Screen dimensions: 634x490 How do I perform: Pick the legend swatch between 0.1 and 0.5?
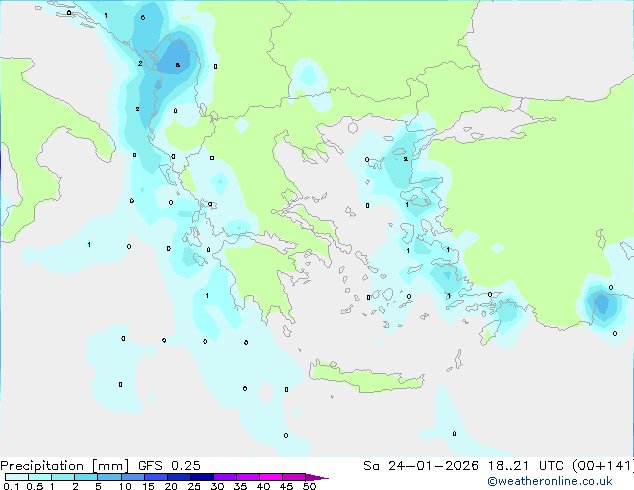click(x=17, y=477)
